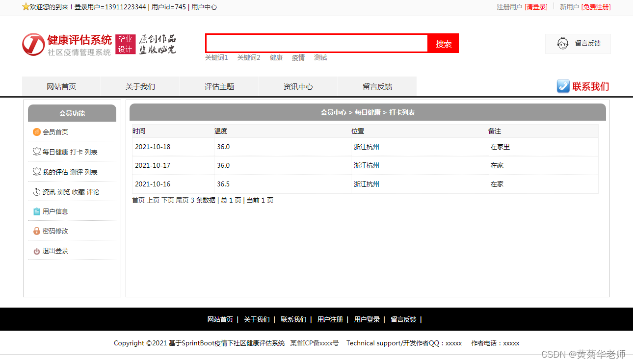Click 评论 link in 资讯 row
Screen dimensions: 633x364
93,192
